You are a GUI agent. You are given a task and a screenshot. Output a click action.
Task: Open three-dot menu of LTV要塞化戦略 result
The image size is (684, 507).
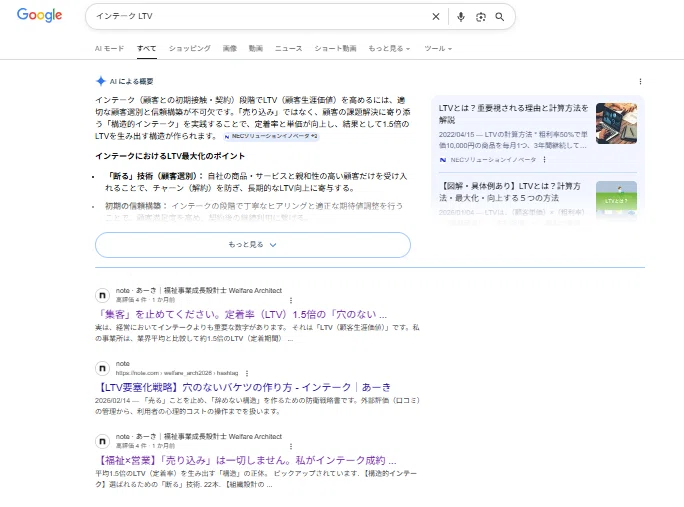click(x=247, y=373)
